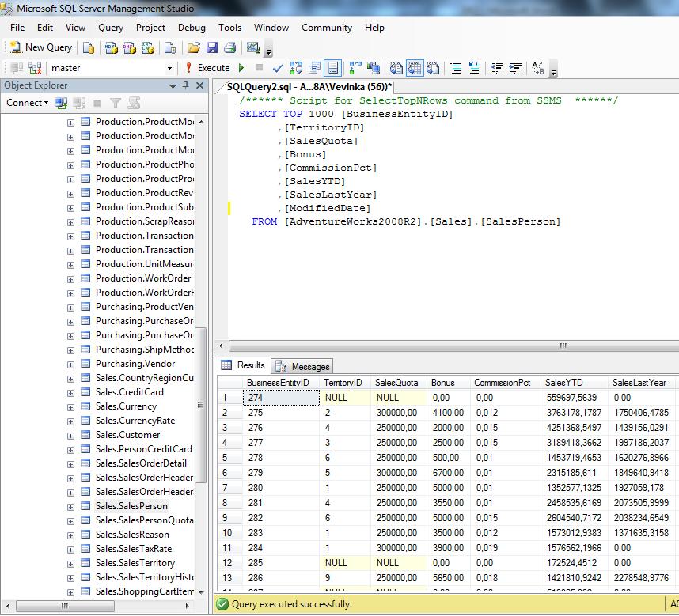679x616 pixels.
Task: Toggle IntelliSense Enabled
Action: coord(332,68)
